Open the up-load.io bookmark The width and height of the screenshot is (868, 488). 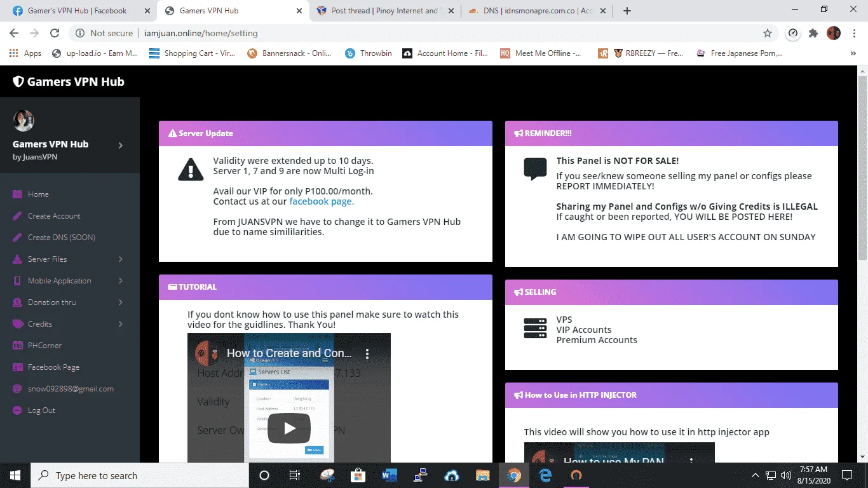pyautogui.click(x=95, y=53)
